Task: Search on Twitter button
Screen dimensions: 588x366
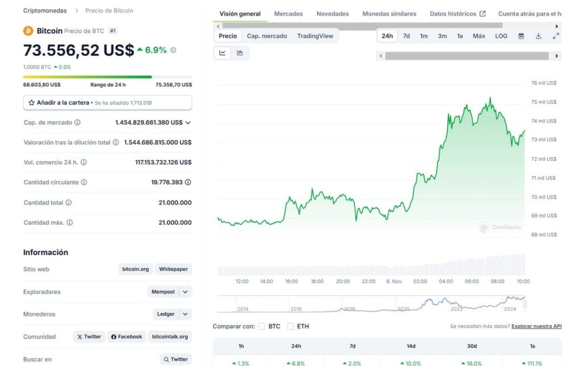Action: coord(176,359)
